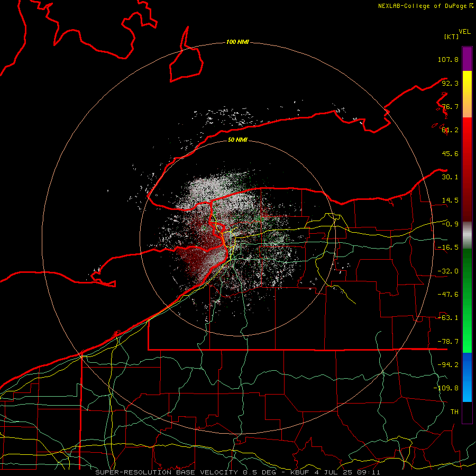Select the -16.5 scale label
Screen dimensions: 476x476
pyautogui.click(x=448, y=248)
